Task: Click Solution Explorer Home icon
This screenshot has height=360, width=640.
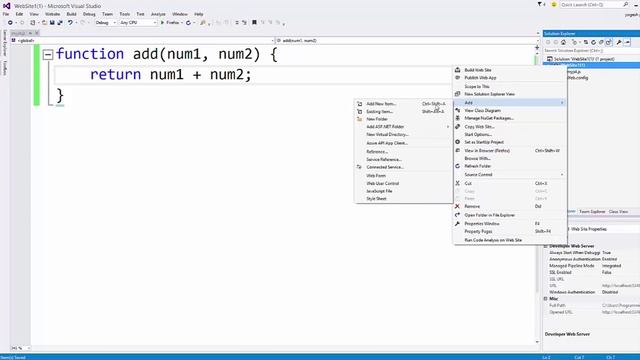Action: (563, 42)
